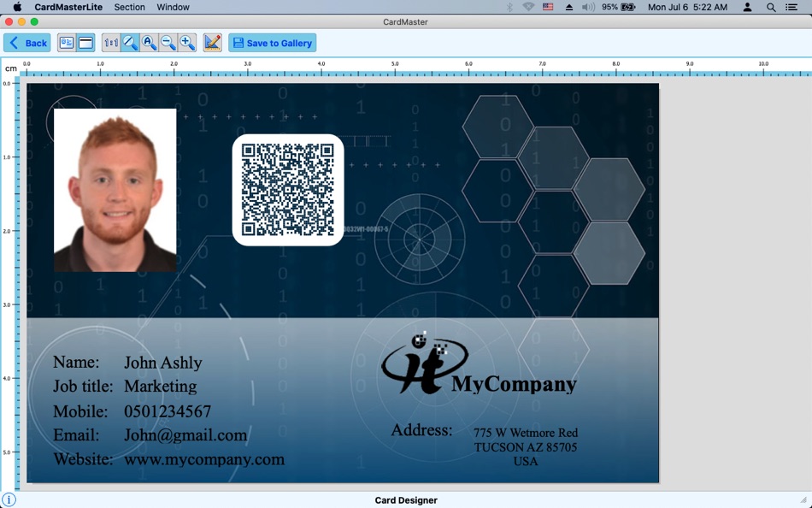
Task: Select the 'www.mycompany.com' website text
Action: coord(204,459)
